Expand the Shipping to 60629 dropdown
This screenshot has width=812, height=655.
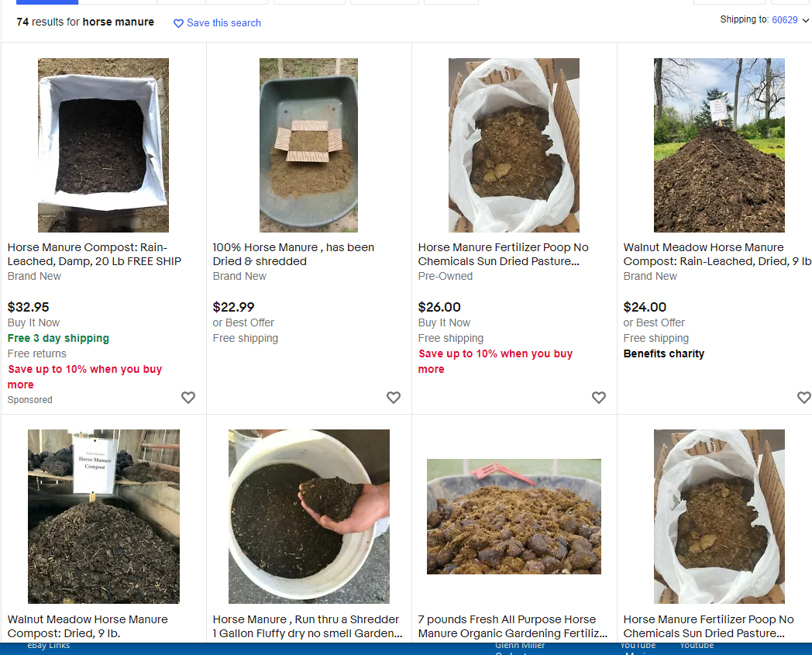(805, 20)
